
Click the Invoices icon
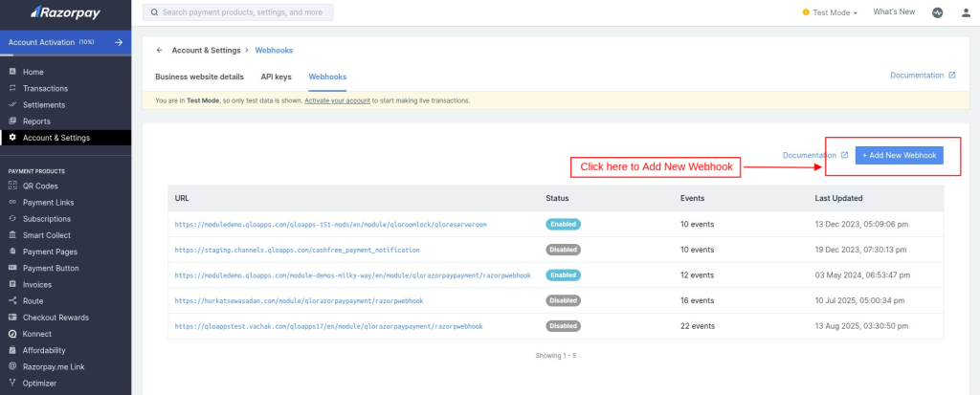point(12,284)
